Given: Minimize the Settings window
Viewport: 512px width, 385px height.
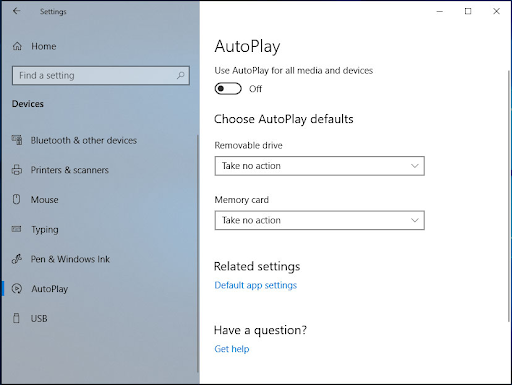Looking at the screenshot, I should (440, 11).
